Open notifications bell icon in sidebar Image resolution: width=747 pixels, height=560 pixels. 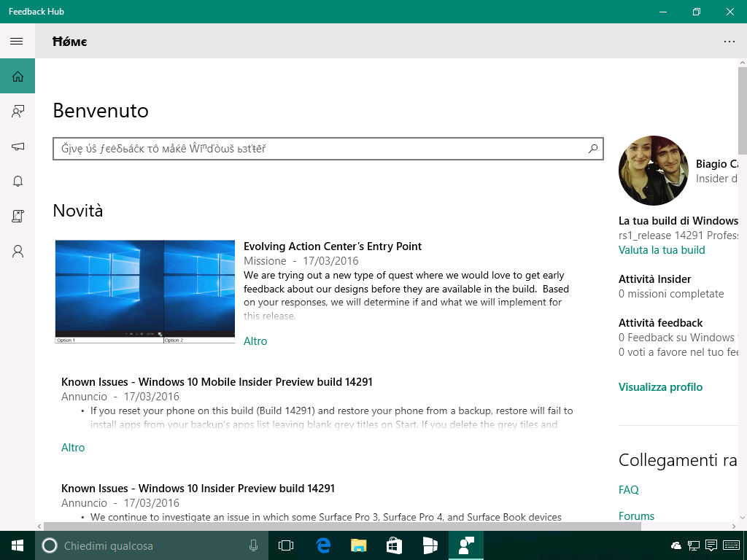tap(18, 181)
